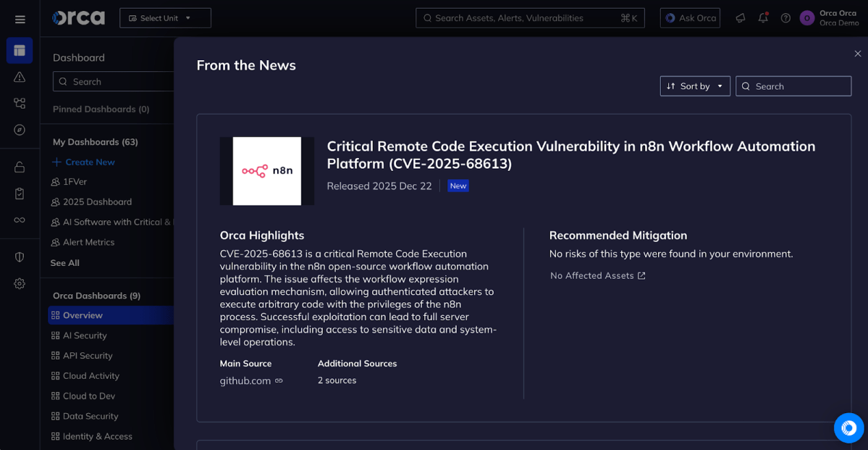868x450 pixels.
Task: Open the Orca chat widget bubble
Action: coord(848,428)
